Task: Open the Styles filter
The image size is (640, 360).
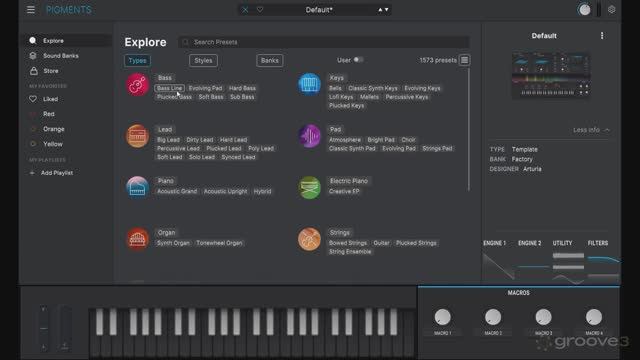Action: (203, 60)
